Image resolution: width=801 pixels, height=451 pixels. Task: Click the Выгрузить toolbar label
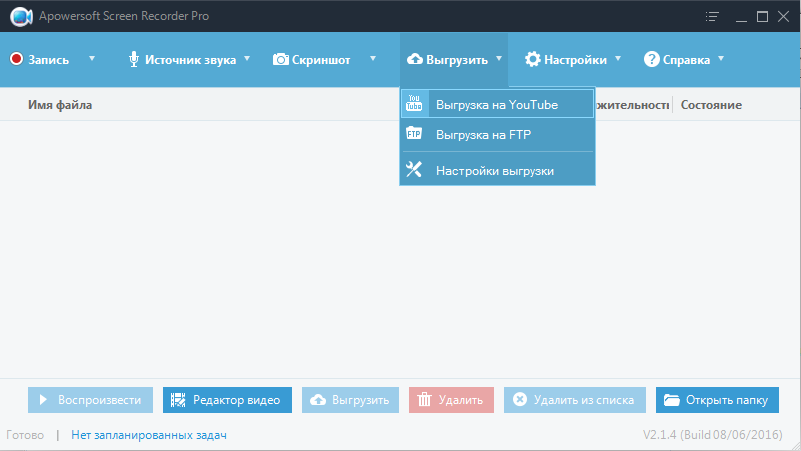point(457,60)
